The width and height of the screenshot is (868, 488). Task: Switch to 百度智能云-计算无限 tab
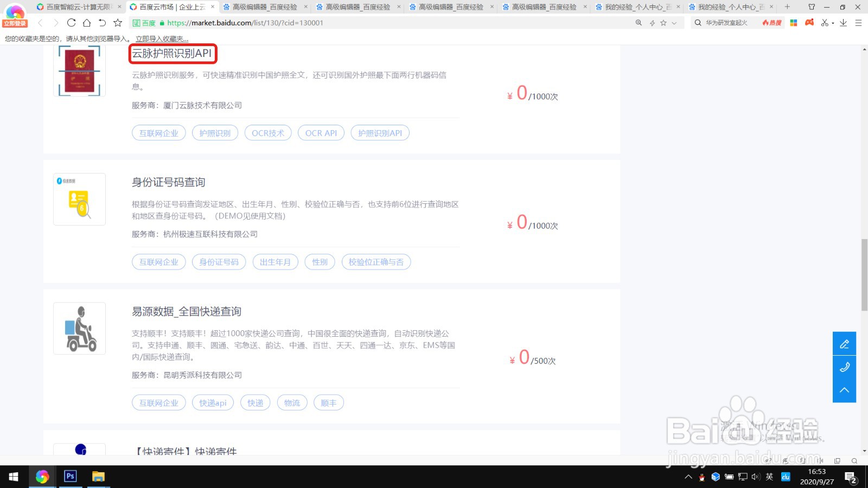click(79, 7)
